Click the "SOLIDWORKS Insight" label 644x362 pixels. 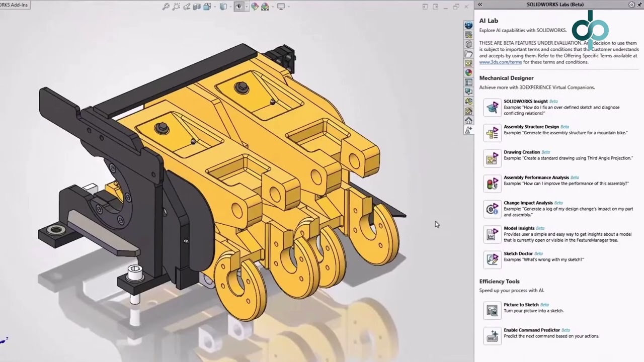tap(526, 101)
